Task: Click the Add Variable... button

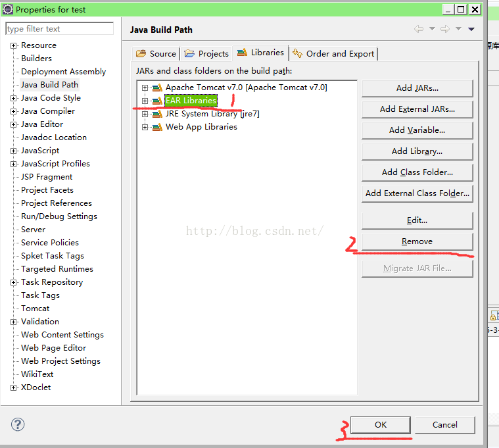Action: point(417,130)
